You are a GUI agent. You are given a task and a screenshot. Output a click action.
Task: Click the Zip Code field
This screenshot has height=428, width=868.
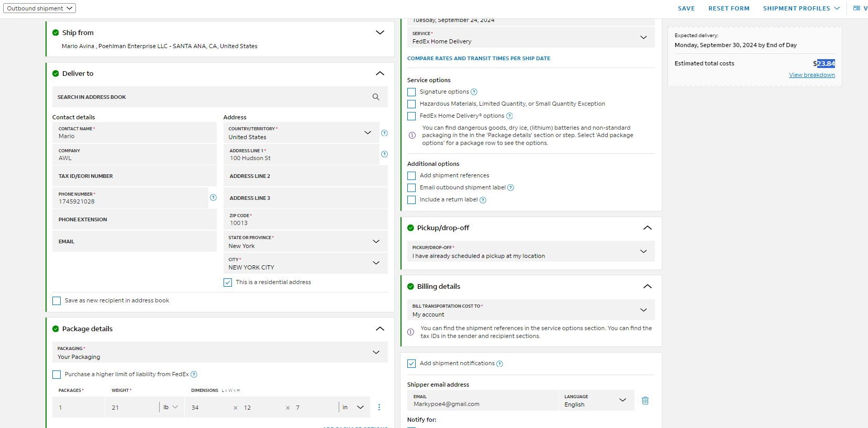[306, 219]
